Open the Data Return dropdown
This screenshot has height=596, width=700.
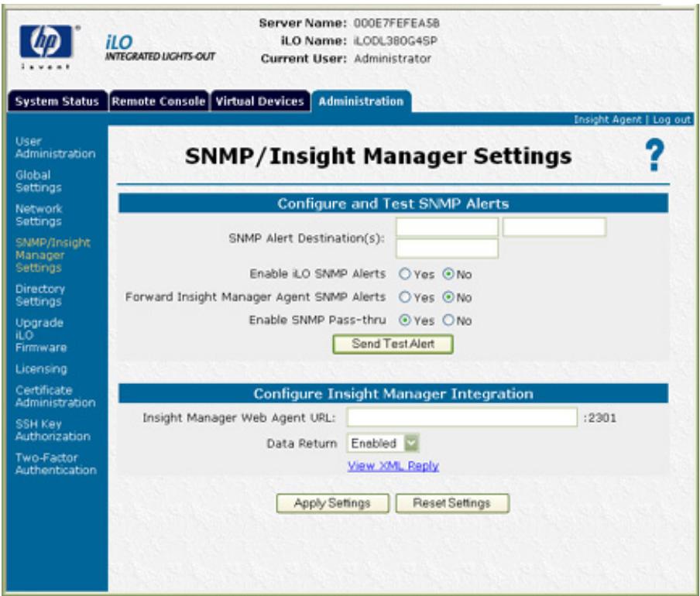click(383, 443)
